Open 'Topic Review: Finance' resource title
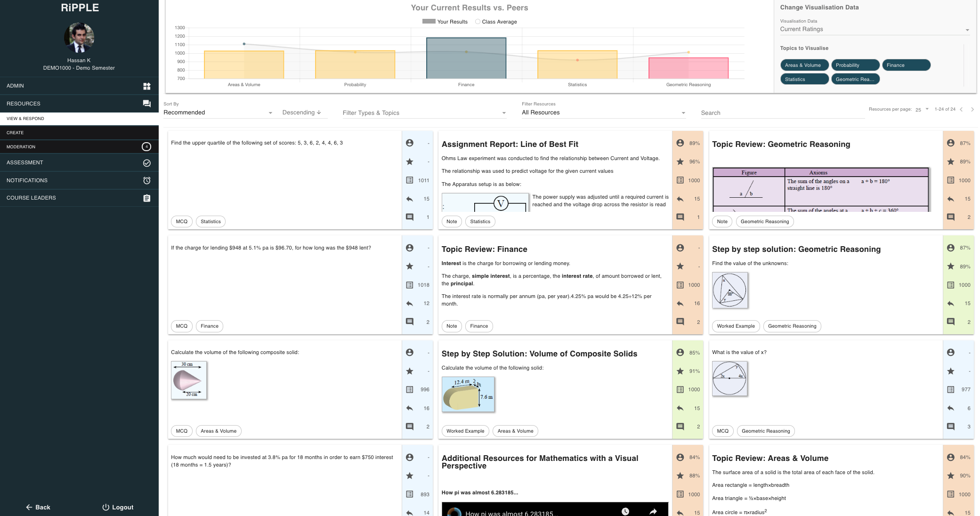 click(484, 249)
